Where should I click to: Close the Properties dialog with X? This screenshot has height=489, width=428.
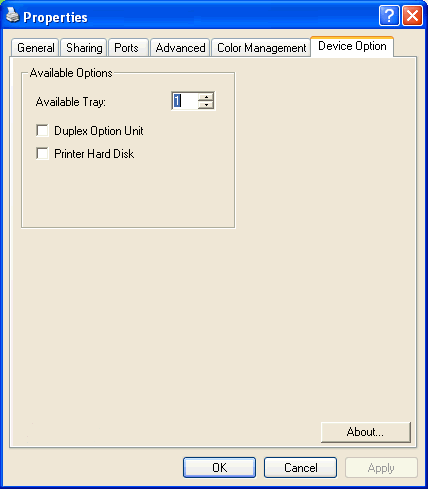pyautogui.click(x=413, y=15)
